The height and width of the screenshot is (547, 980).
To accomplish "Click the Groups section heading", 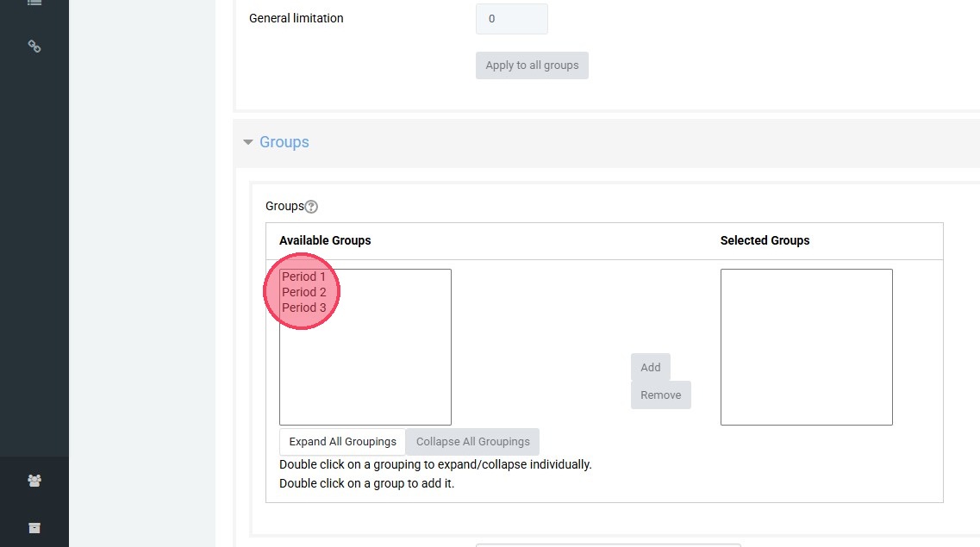I will [284, 142].
